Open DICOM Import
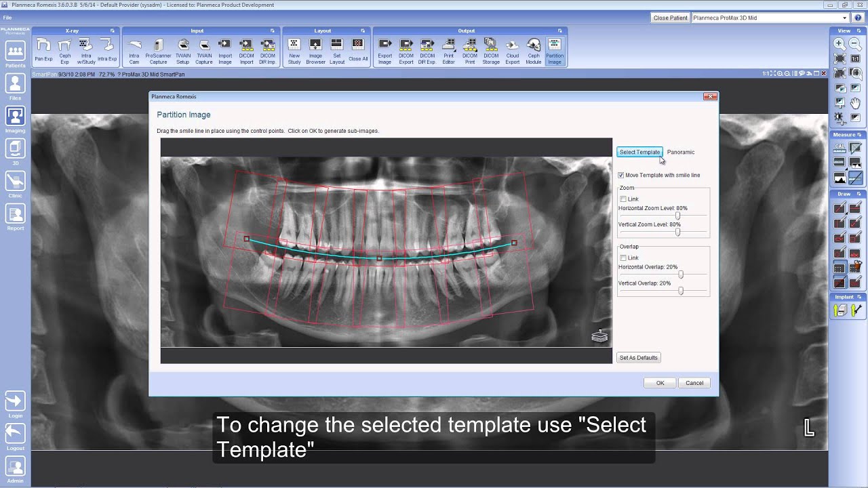Screen dimensions: 868x488 point(246,51)
